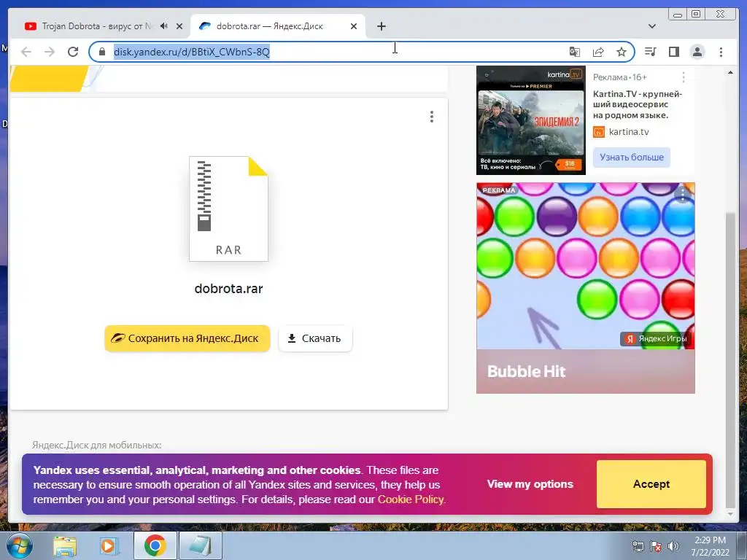Launch Windows Media Player from taskbar
This screenshot has height=560, width=747.
[x=109, y=545]
